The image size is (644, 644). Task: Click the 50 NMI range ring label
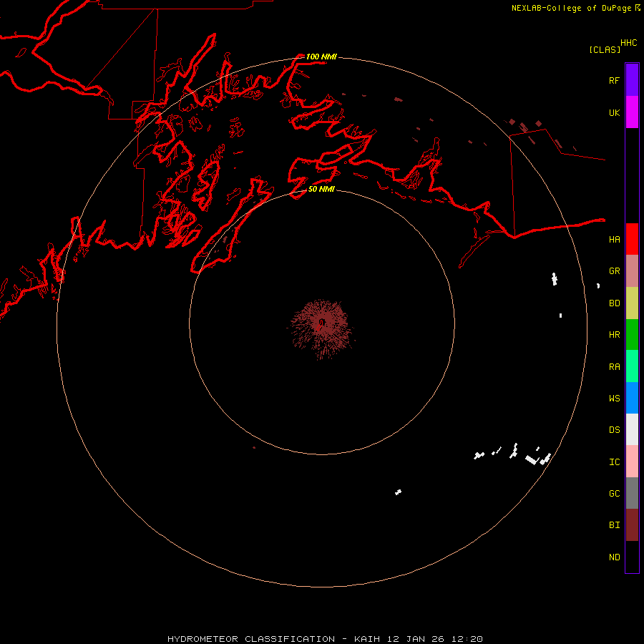[x=321, y=189]
